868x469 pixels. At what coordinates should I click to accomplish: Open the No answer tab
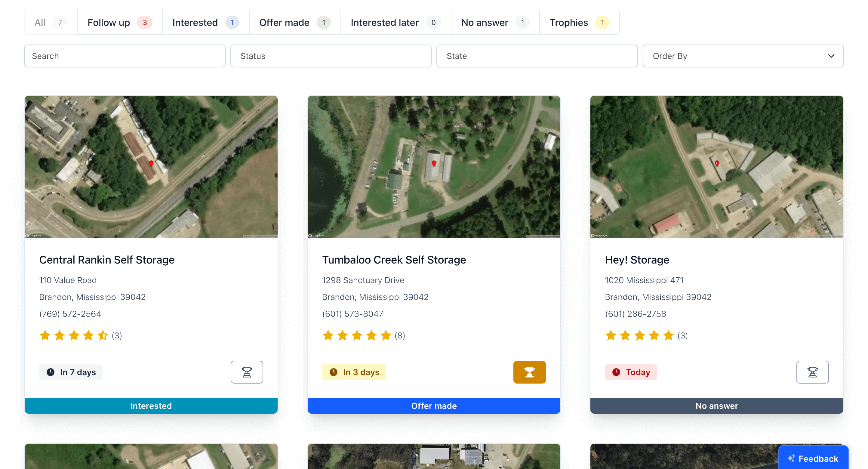[495, 23]
